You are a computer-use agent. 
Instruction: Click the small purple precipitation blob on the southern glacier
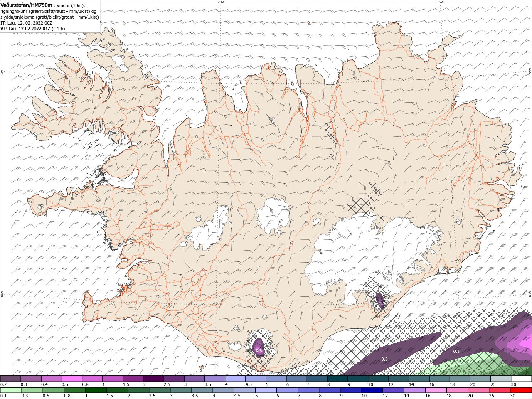pyautogui.click(x=259, y=347)
